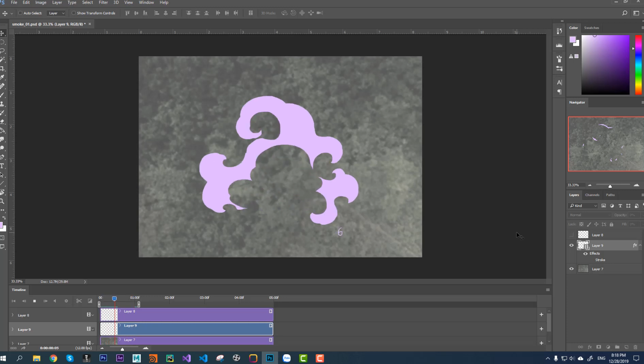Add a layer mask

tap(599, 347)
